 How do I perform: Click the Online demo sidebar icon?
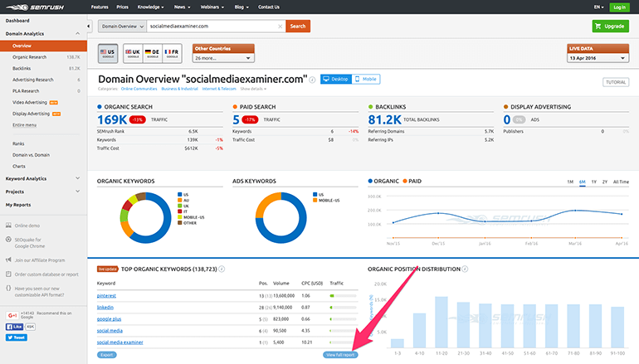pos(8,226)
